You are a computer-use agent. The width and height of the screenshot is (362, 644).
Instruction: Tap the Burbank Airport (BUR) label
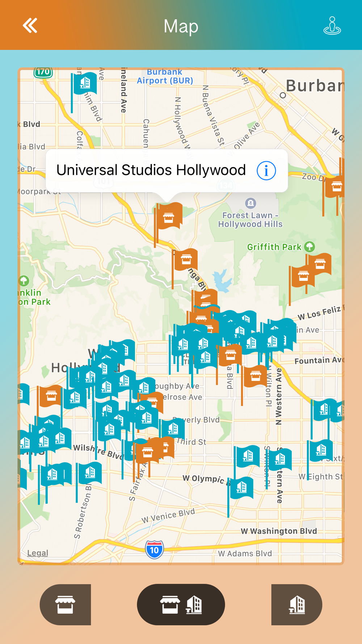click(165, 76)
